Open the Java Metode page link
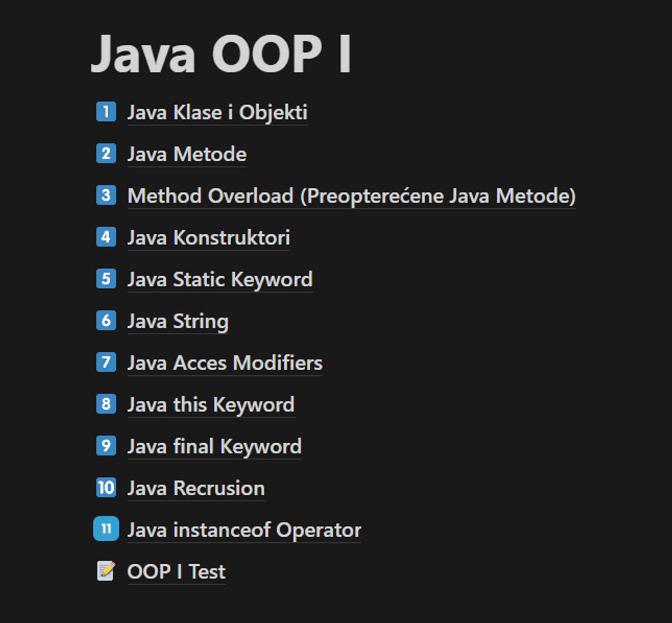This screenshot has width=672, height=623. [x=186, y=155]
